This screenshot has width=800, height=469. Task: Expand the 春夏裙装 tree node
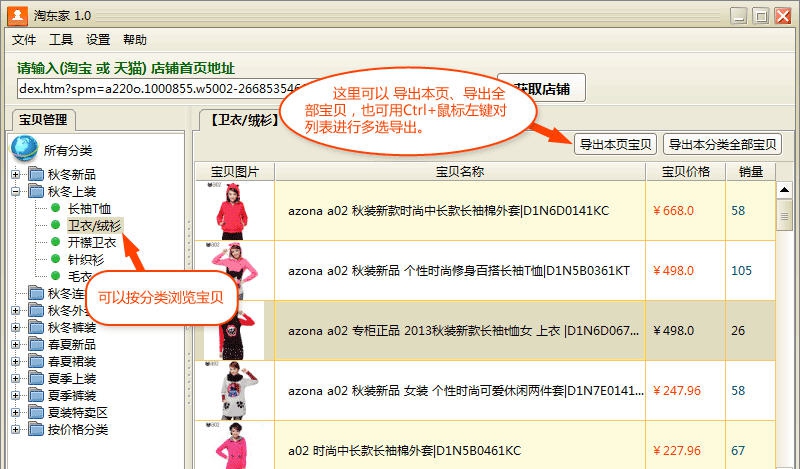click(15, 362)
